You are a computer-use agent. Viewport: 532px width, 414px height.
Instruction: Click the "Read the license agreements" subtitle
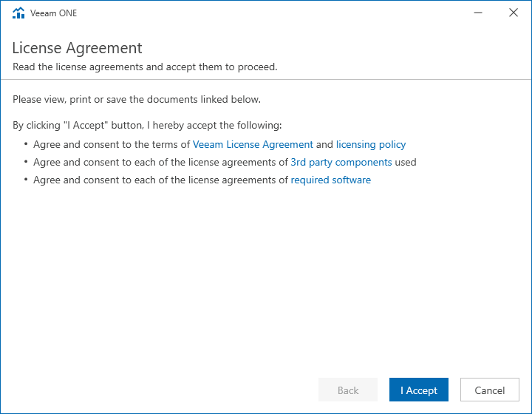click(145, 67)
